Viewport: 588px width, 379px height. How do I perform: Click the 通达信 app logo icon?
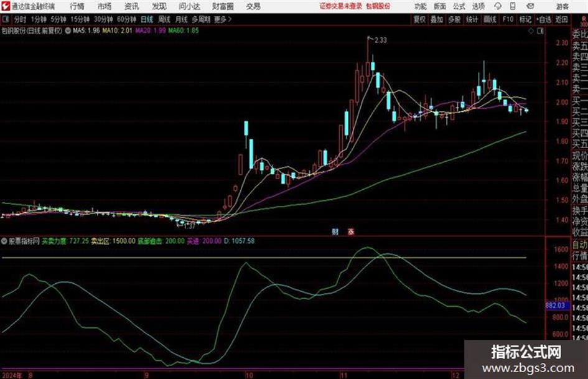(x=6, y=6)
